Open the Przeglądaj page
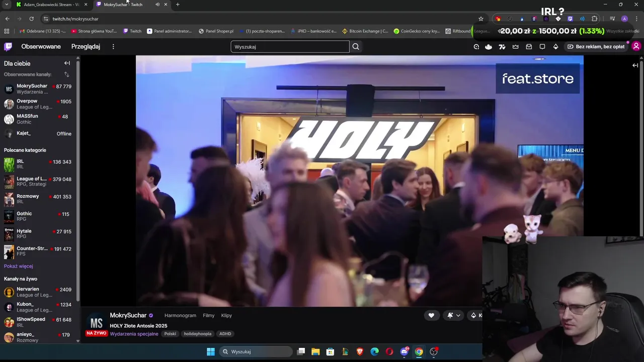Image resolution: width=644 pixels, height=362 pixels. [86, 47]
